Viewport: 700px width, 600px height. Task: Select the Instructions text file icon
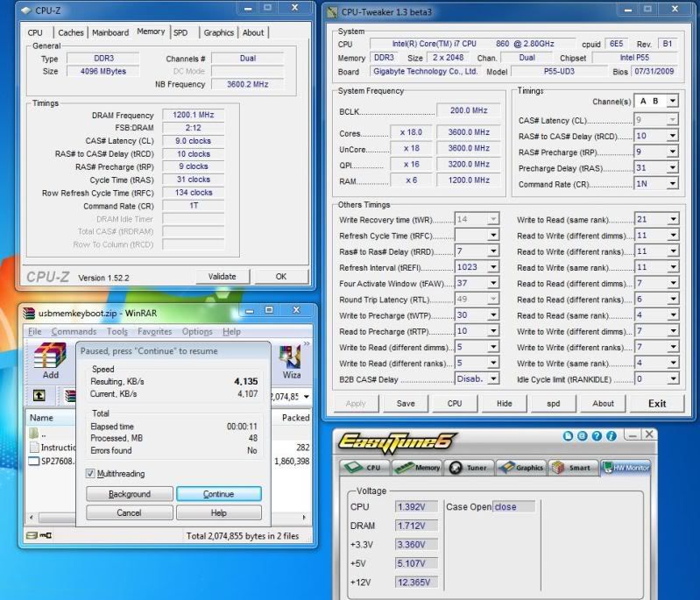point(34,447)
